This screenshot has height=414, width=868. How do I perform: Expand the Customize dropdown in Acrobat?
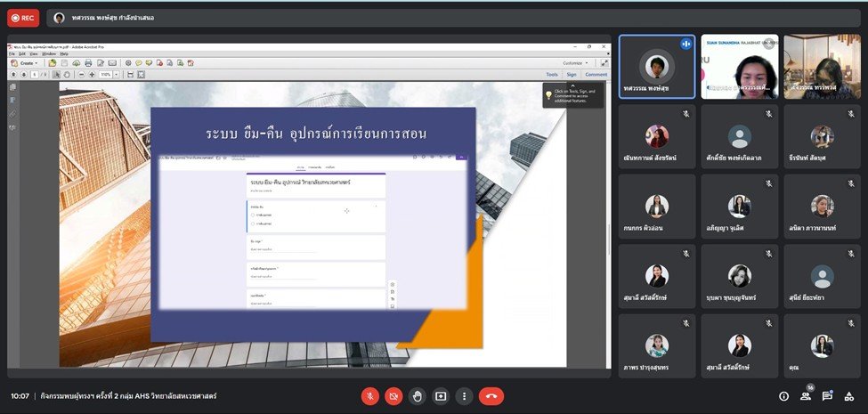[x=574, y=63]
